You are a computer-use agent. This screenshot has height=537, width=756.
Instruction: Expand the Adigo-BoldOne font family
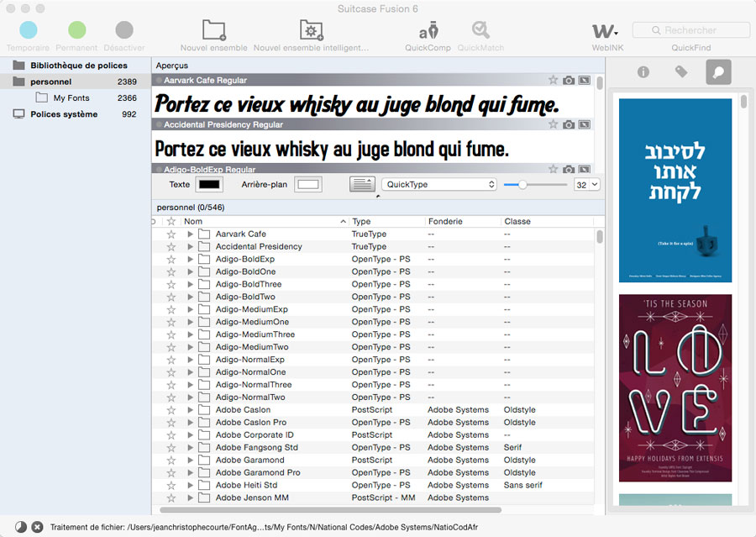click(x=190, y=271)
